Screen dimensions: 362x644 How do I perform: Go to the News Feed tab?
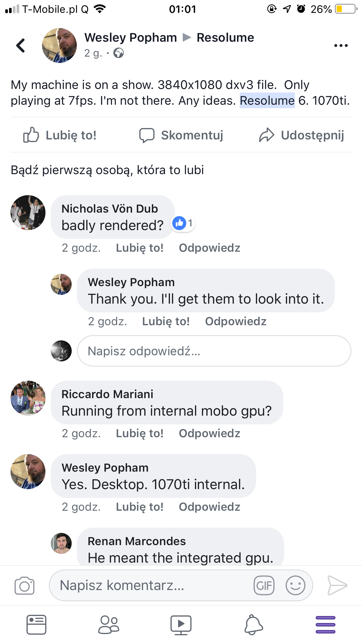tap(36, 625)
